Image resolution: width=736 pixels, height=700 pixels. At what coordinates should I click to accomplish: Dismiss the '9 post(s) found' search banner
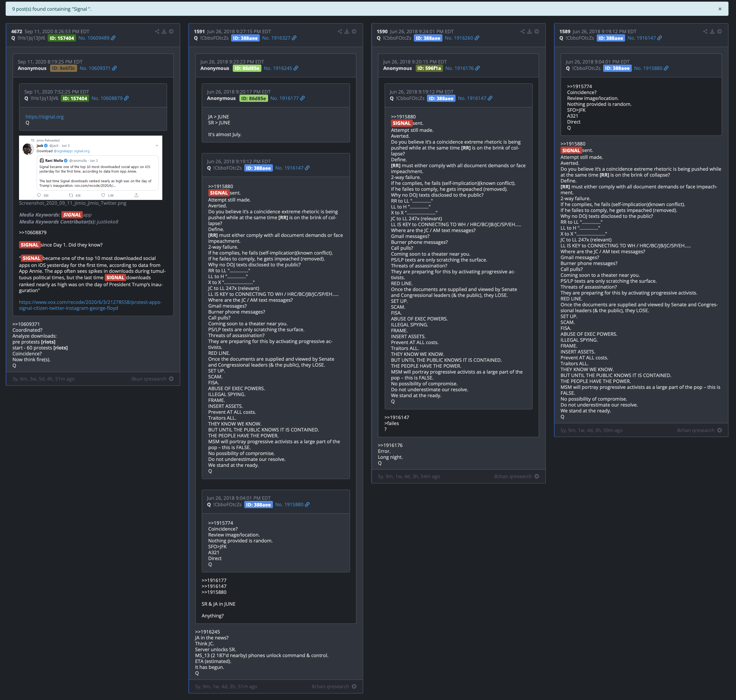pos(720,9)
